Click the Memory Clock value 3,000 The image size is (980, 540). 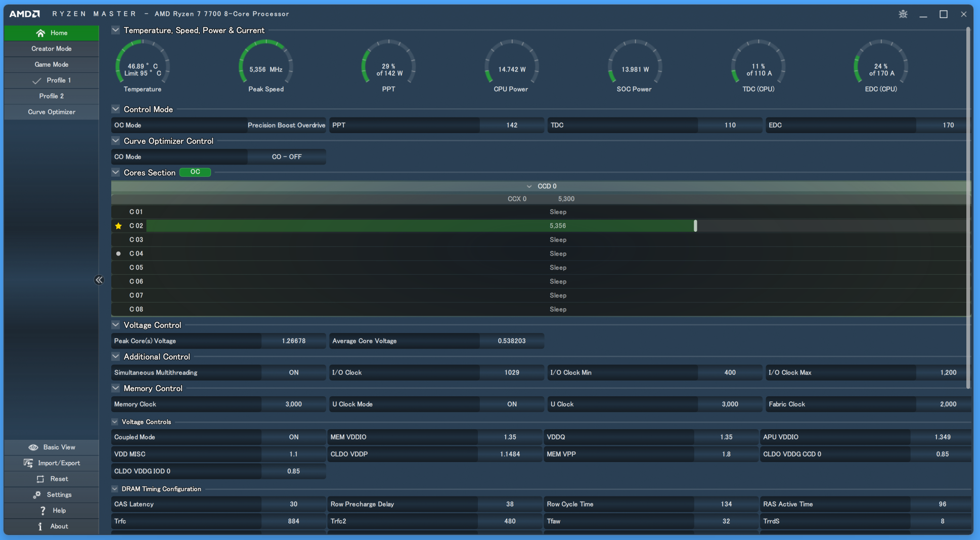point(294,404)
